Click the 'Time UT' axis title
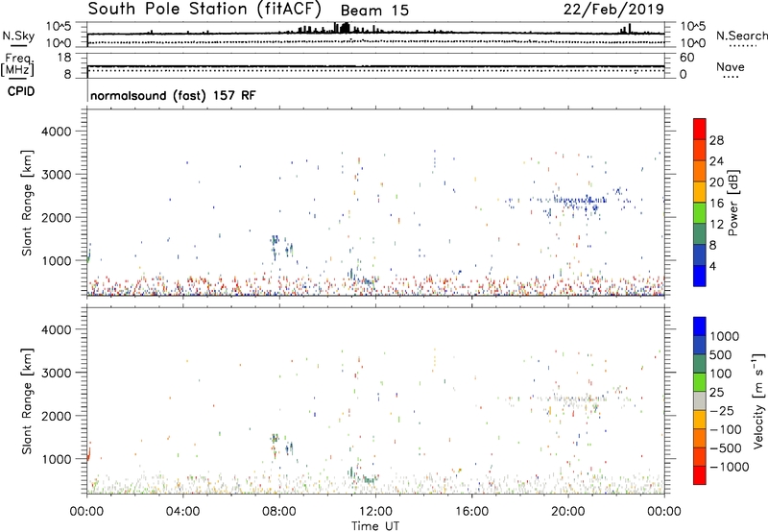The height and width of the screenshot is (532, 768). 375,526
